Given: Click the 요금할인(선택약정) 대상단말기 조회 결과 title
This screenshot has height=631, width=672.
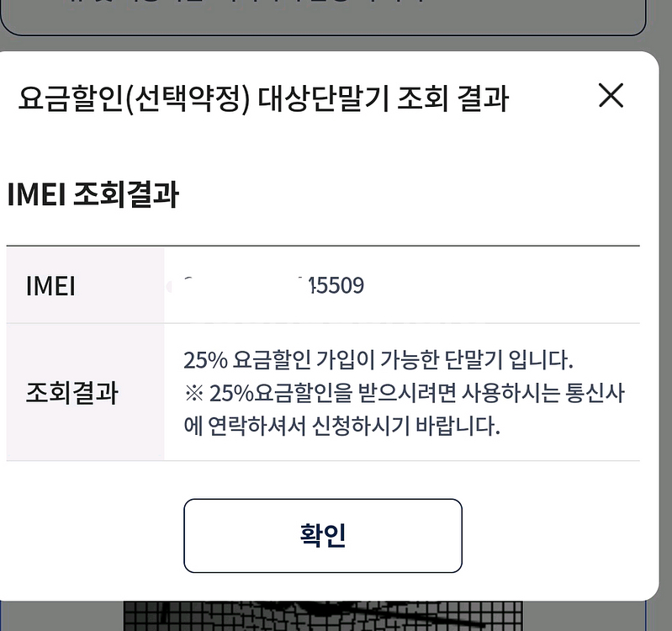Looking at the screenshot, I should (x=262, y=99).
